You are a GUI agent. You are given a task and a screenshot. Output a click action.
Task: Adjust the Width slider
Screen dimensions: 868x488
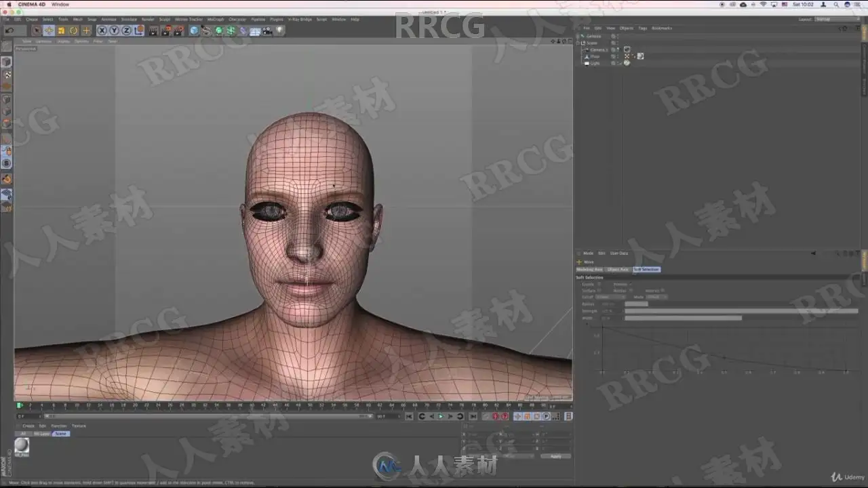pos(741,317)
